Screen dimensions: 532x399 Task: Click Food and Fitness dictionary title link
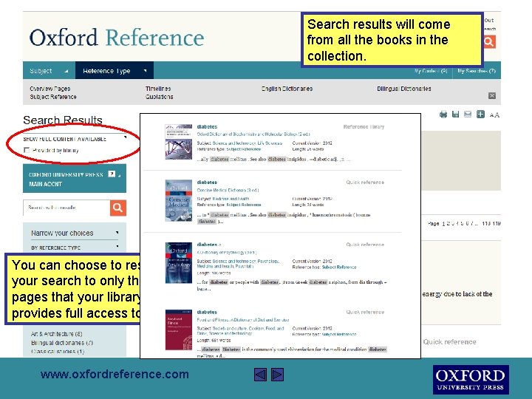[243, 320]
